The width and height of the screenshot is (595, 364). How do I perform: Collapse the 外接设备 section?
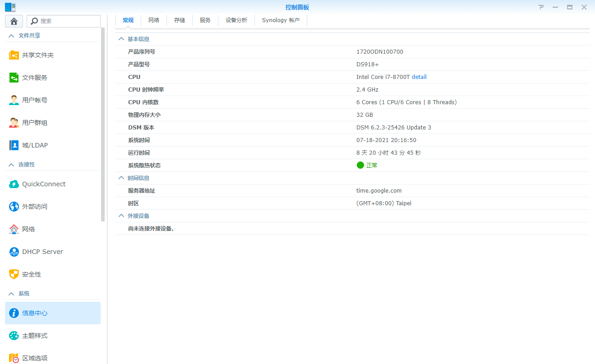121,216
